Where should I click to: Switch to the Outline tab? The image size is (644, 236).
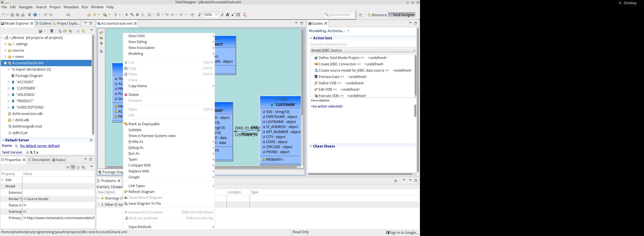tap(43, 23)
